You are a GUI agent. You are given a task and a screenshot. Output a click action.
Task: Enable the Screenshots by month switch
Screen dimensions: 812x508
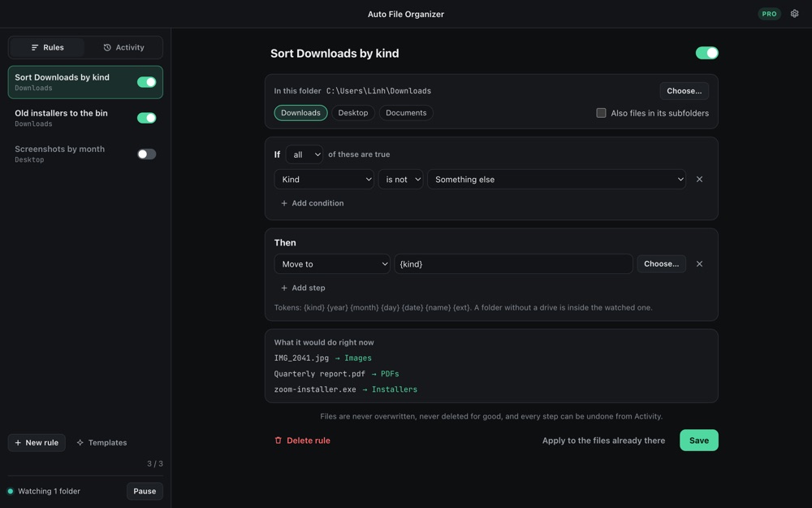(x=146, y=154)
